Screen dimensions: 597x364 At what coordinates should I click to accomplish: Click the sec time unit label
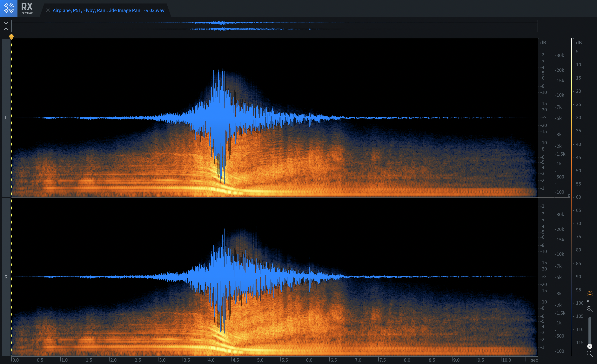[x=534, y=360]
